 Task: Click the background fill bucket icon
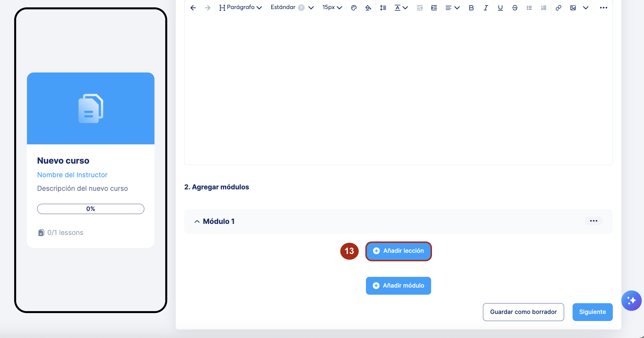[x=368, y=8]
